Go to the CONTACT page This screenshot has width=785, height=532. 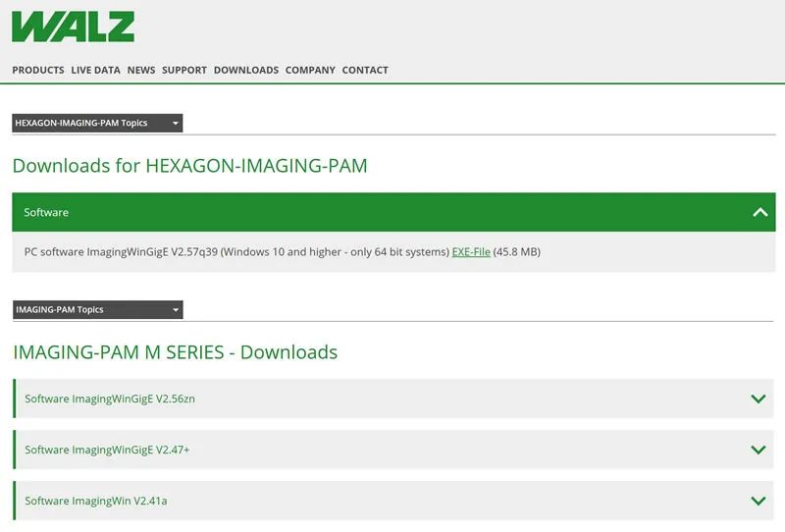click(365, 70)
